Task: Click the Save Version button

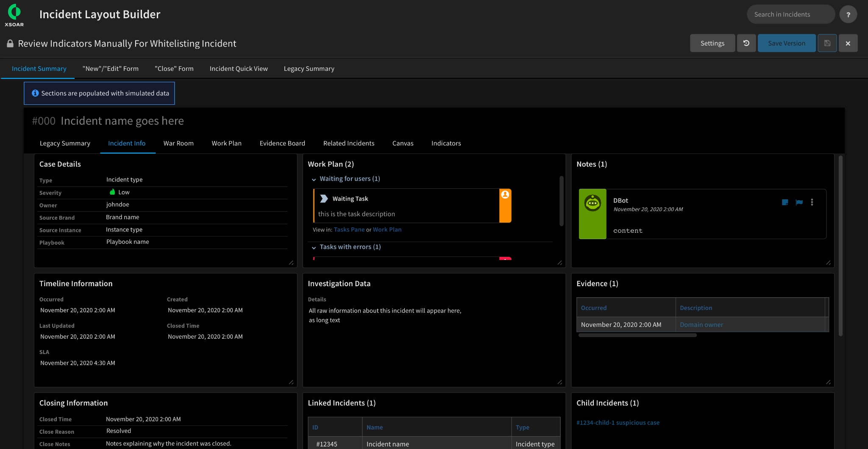Action: pos(787,43)
